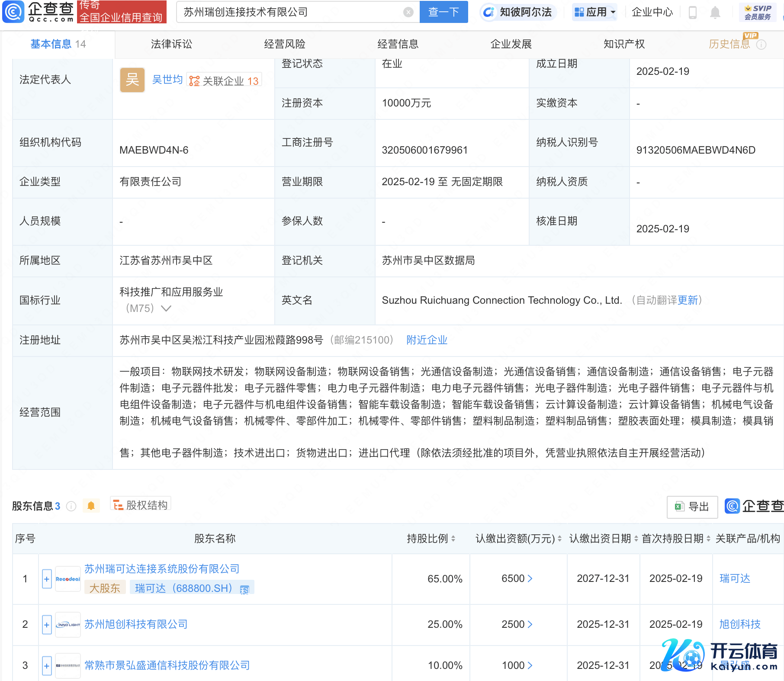The image size is (784, 681).
Task: Click into the company name search field
Action: 290,12
